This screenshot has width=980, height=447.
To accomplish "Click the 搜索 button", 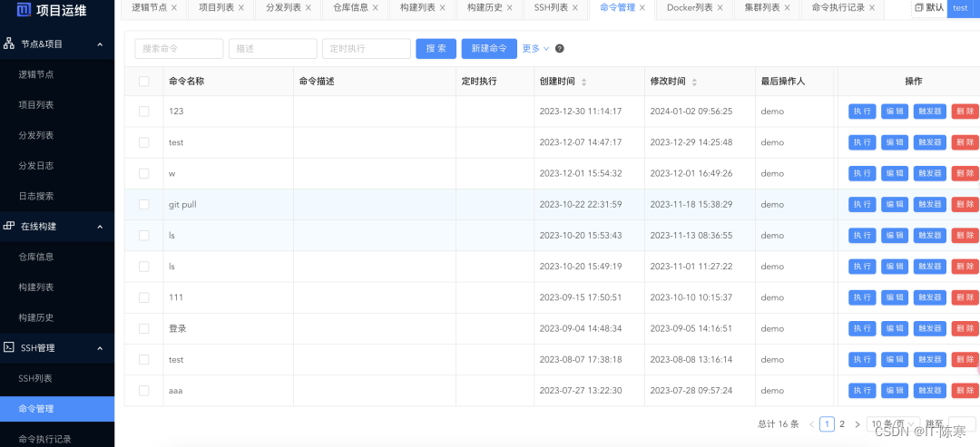I will point(436,49).
